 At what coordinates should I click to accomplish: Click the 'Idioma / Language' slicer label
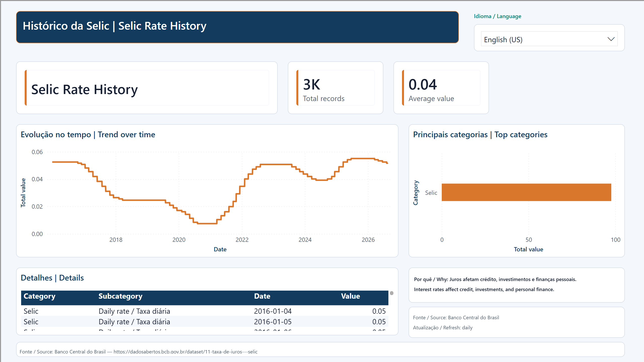pos(497,16)
